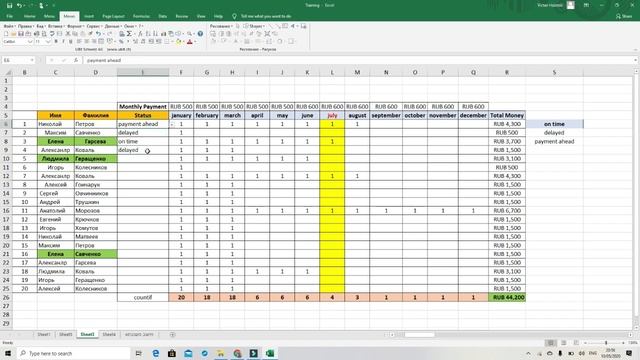Viewport: 640px width, 360px height.
Task: Open the font size dropdown
Action: [48, 42]
